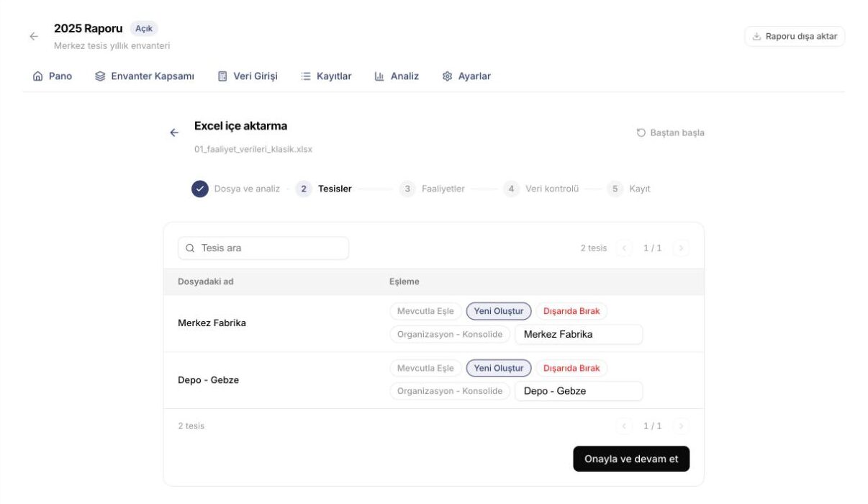This screenshot has height=504, width=868.
Task: Click back arrow next to Excel içe aktarma
Action: tap(174, 132)
